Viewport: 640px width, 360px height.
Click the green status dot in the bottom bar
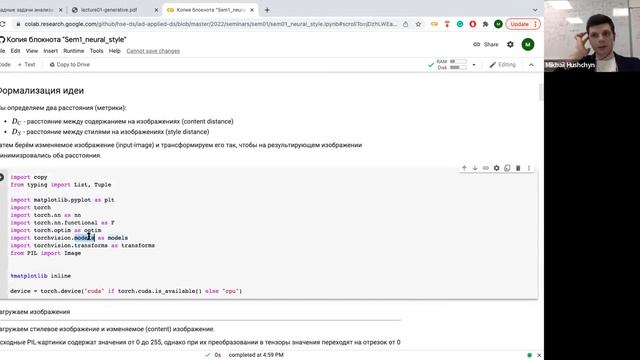point(529,355)
